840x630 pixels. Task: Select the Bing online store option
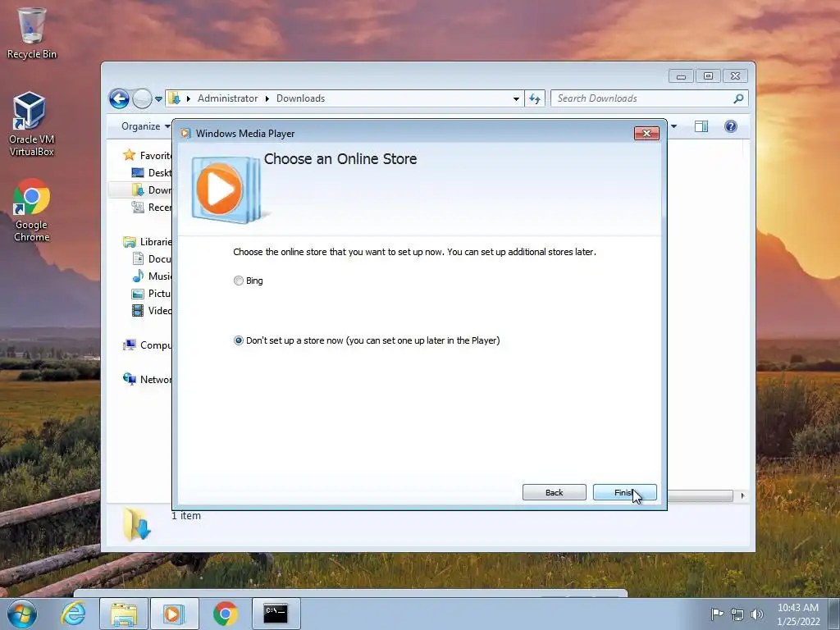(248, 281)
